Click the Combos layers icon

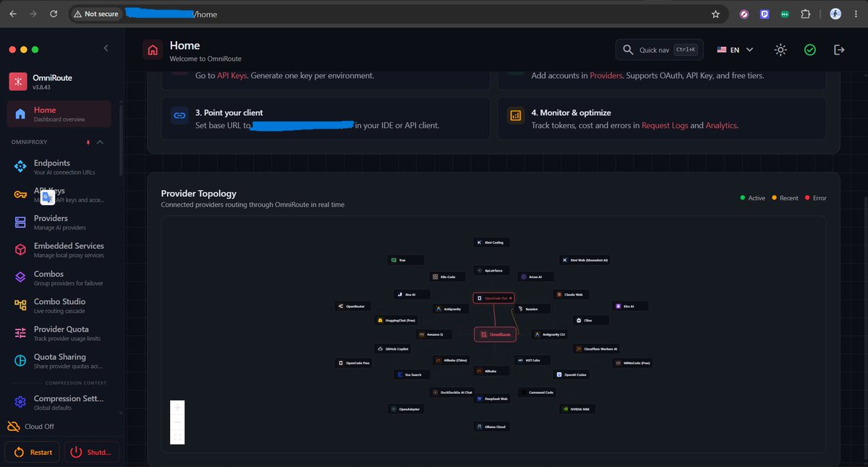(x=20, y=278)
